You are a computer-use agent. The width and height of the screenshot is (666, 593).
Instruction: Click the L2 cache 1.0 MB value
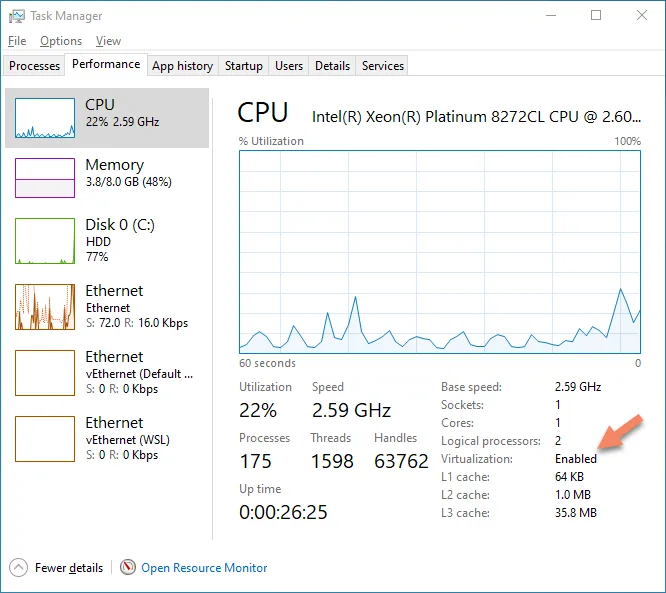pos(573,495)
